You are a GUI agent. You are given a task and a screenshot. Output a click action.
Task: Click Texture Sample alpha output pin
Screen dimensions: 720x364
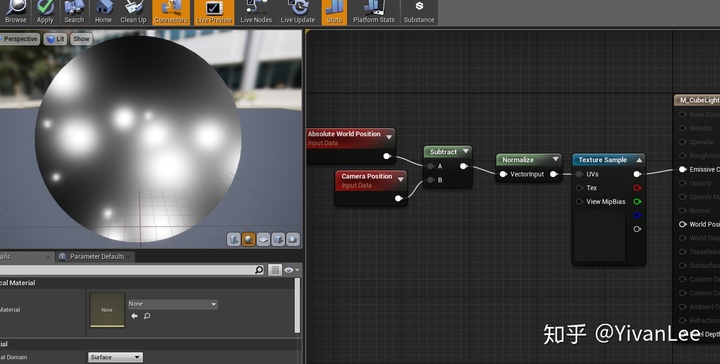tap(637, 229)
